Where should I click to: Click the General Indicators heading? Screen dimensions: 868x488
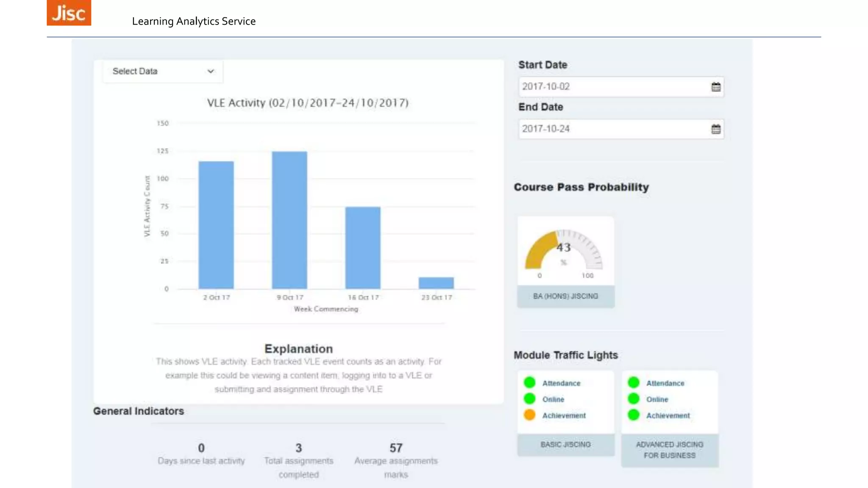tap(139, 411)
